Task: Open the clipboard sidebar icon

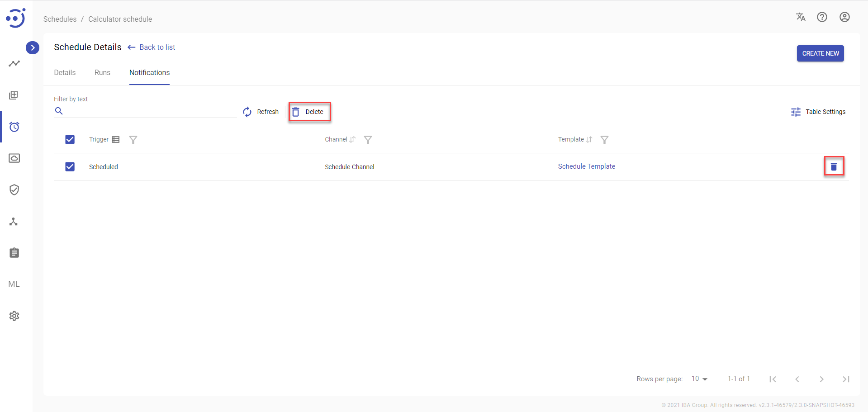Action: (x=14, y=253)
